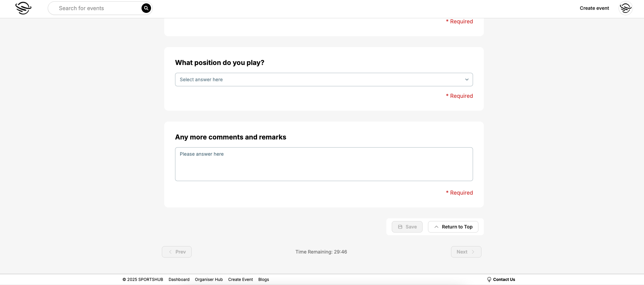
Task: Click the lightbulb icon beside Contact Us
Action: pos(489,280)
